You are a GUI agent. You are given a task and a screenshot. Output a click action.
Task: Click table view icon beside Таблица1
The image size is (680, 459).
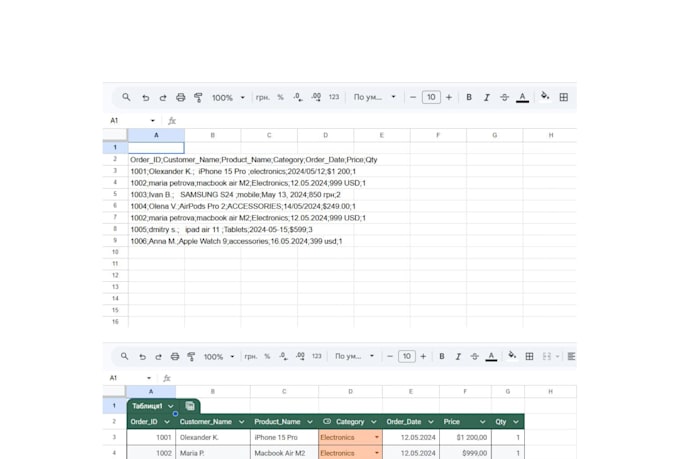pyautogui.click(x=190, y=406)
